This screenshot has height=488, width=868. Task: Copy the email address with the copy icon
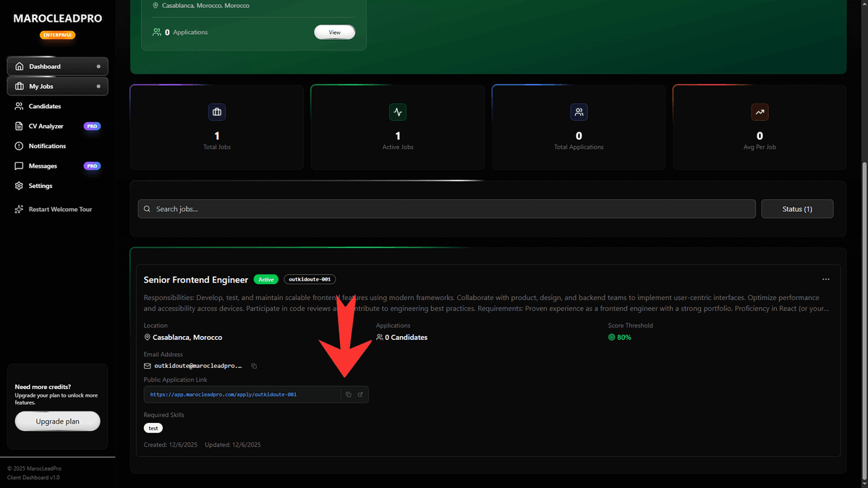(254, 366)
